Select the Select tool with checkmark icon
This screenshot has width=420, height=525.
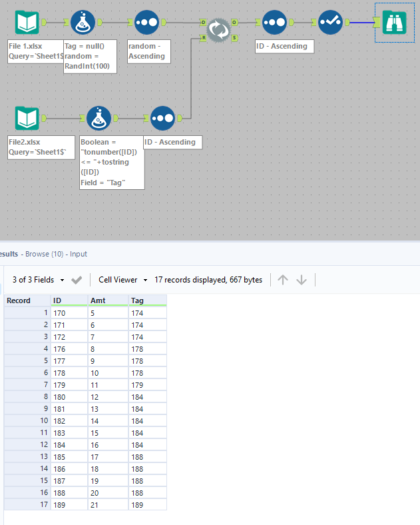tap(330, 23)
